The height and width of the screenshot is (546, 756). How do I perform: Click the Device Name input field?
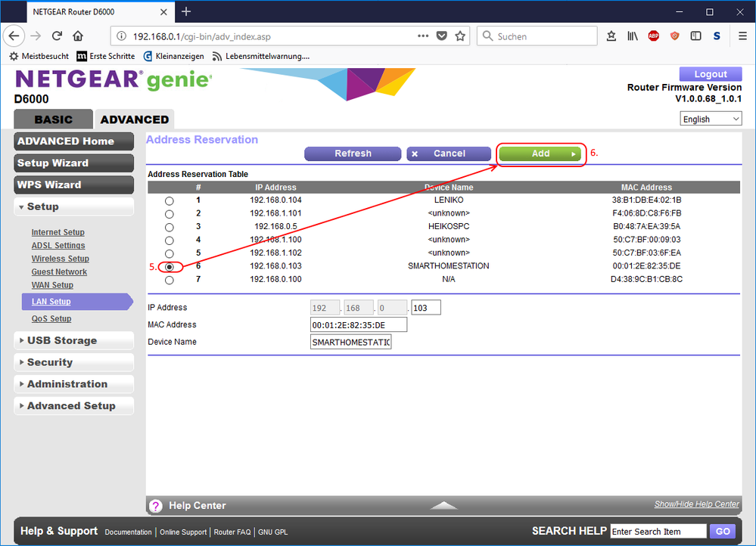(350, 342)
